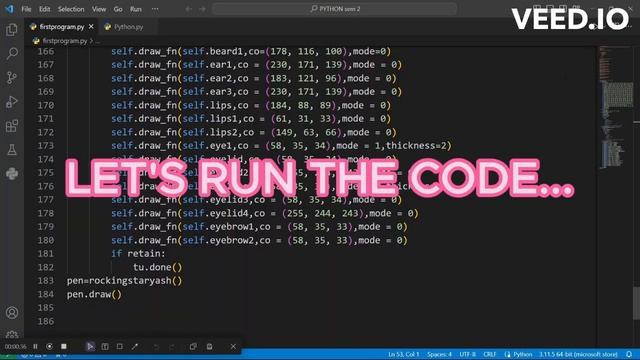
Task: Click the command center search box
Action: (334, 9)
